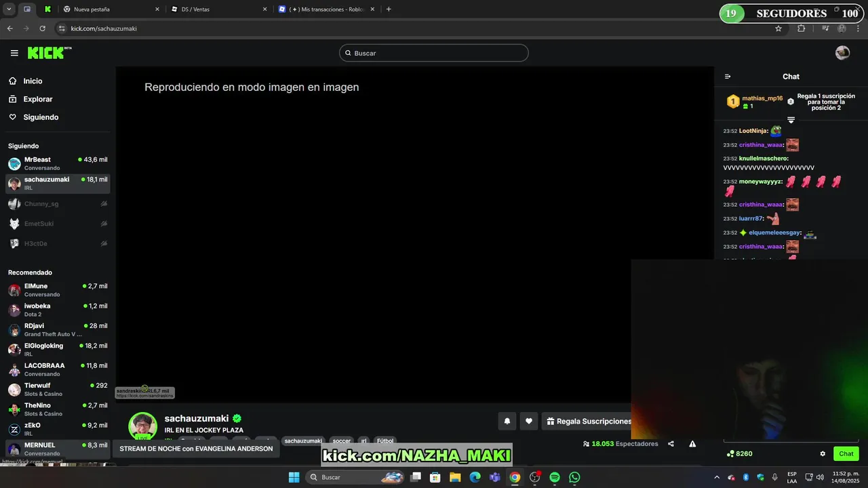Click elquemeleeesgay username in chat
The height and width of the screenshot is (488, 868).
coord(775,232)
